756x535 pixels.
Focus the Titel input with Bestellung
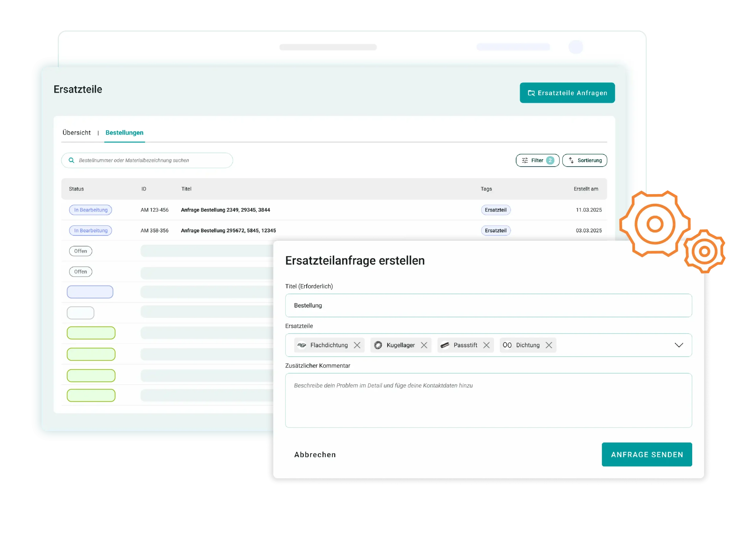coord(488,305)
